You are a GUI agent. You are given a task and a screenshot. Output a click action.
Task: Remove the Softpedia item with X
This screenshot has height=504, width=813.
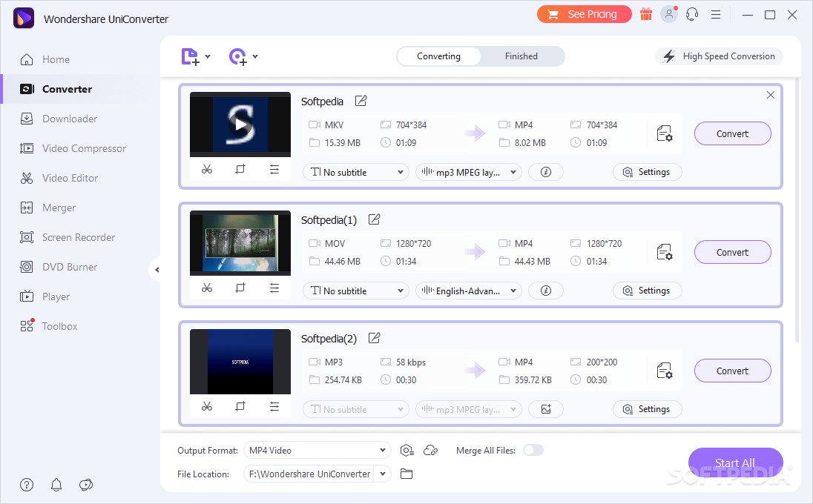coord(771,95)
